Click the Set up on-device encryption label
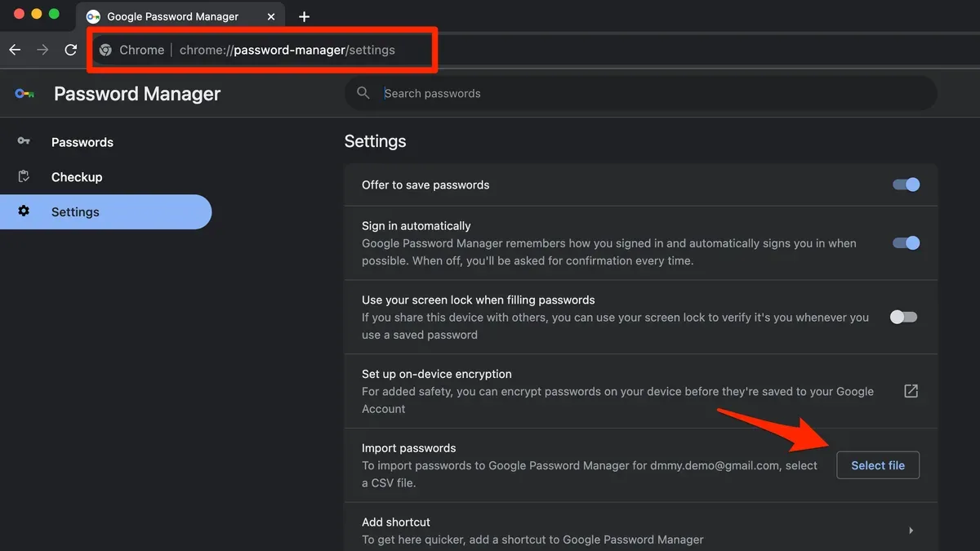 pyautogui.click(x=437, y=374)
